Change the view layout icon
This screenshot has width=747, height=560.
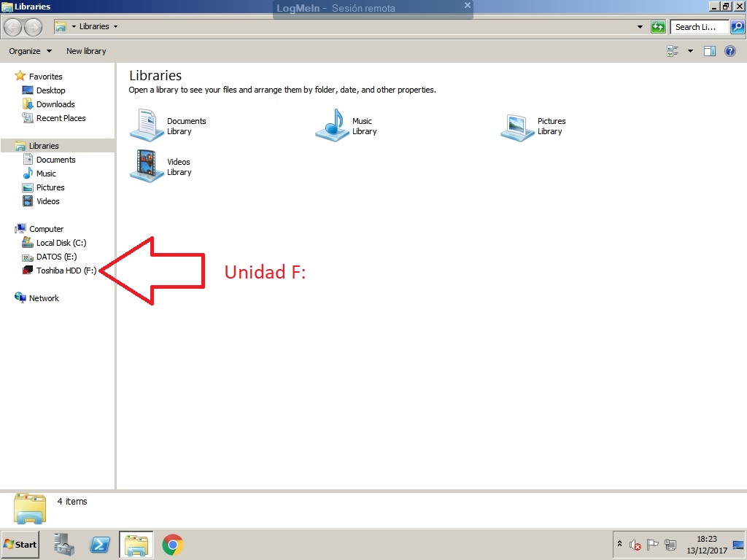(673, 51)
